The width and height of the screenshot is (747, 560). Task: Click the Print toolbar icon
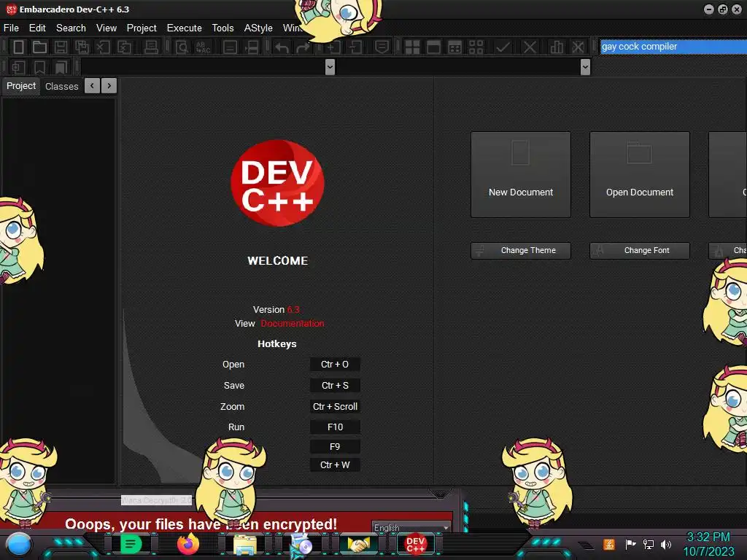pyautogui.click(x=151, y=47)
